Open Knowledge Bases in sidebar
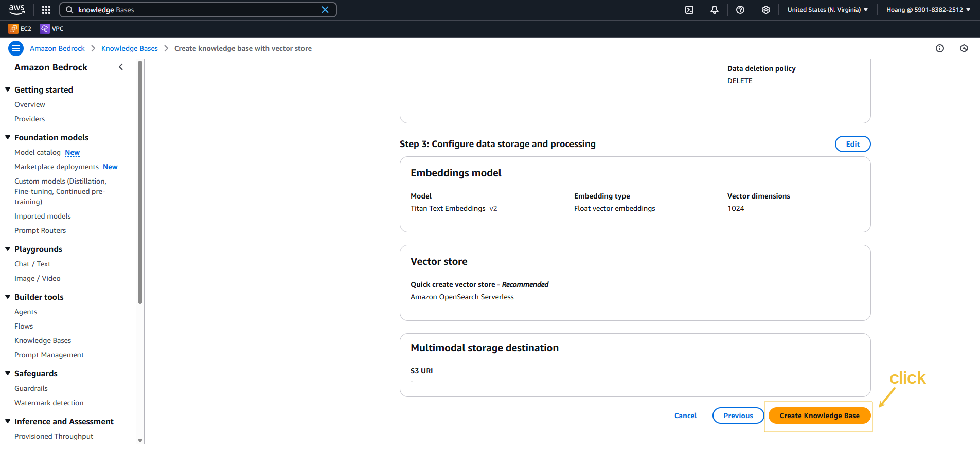 (x=43, y=340)
